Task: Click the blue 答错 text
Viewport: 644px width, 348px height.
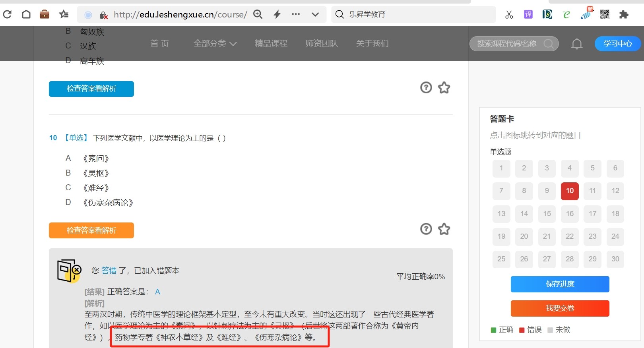Action: [x=109, y=271]
